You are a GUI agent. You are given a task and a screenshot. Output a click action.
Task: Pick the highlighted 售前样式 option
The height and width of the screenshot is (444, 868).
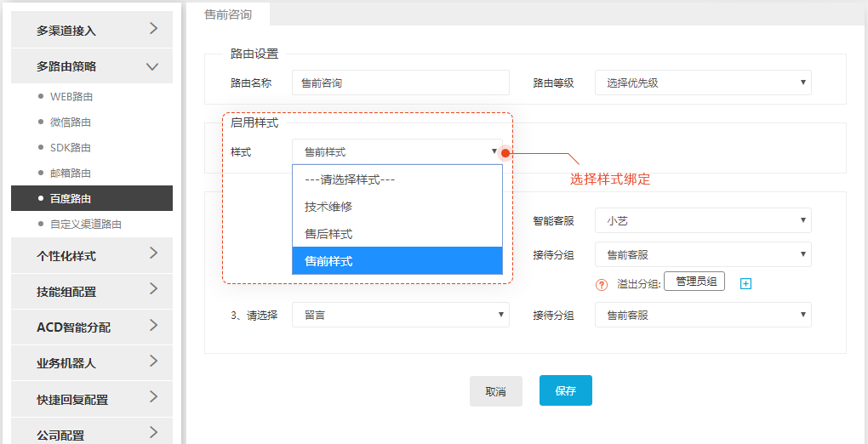click(x=397, y=261)
